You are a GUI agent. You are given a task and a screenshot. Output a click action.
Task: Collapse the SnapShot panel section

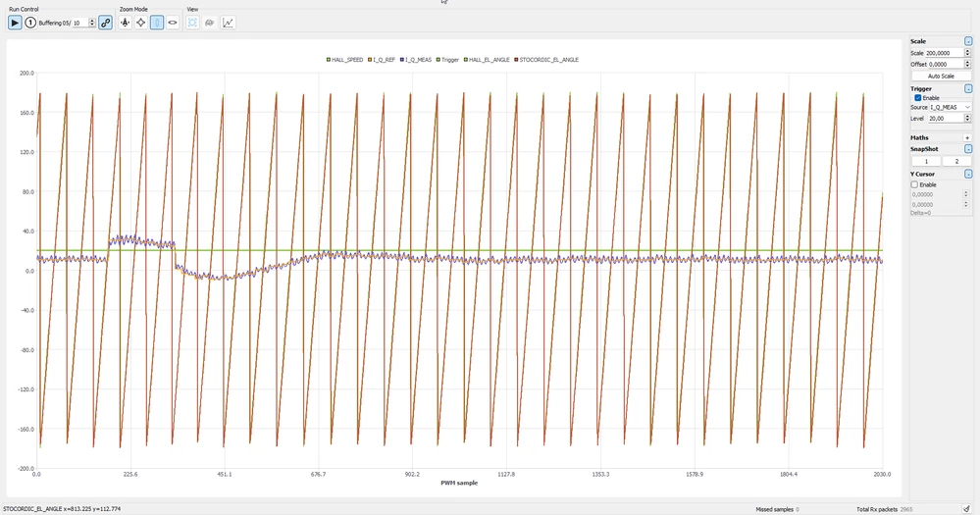[x=968, y=149]
